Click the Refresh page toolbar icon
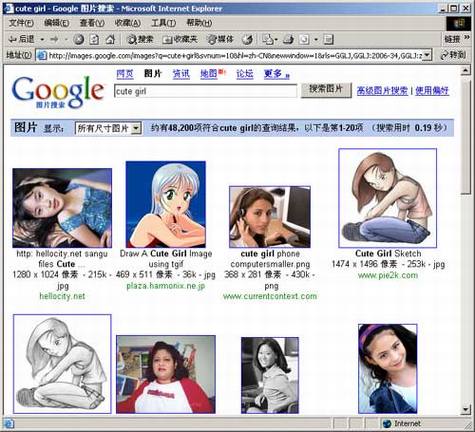The width and height of the screenshot is (475, 432). (94, 40)
